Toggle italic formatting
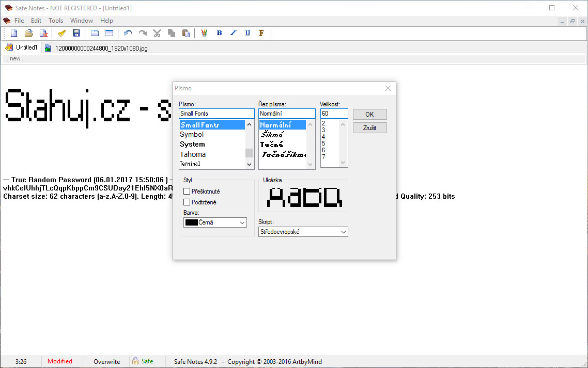 click(x=233, y=34)
